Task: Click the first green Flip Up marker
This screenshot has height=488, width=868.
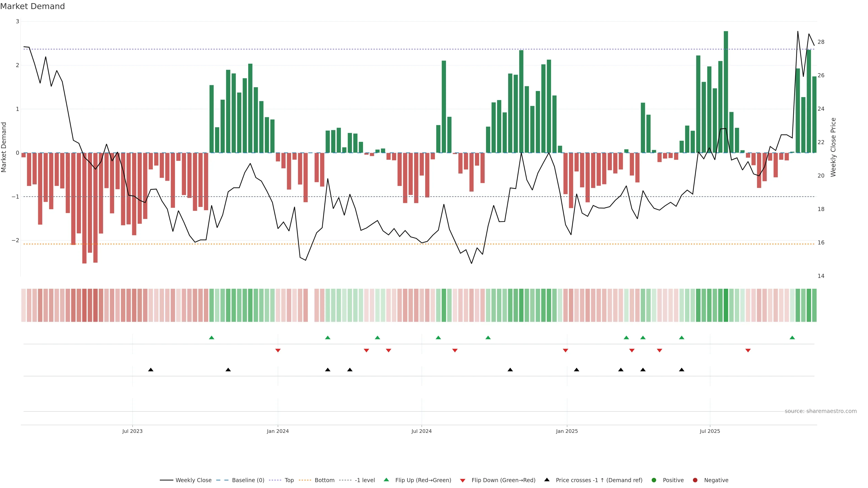Action: point(212,338)
